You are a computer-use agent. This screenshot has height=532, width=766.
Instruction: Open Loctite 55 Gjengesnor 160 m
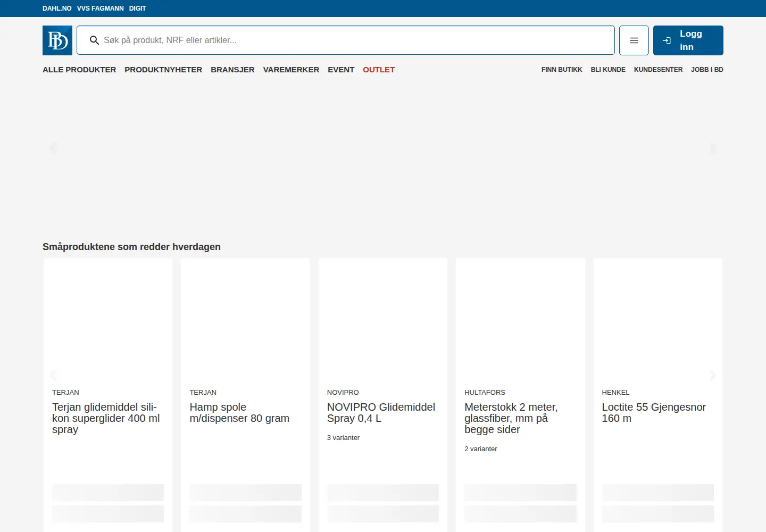pos(654,413)
